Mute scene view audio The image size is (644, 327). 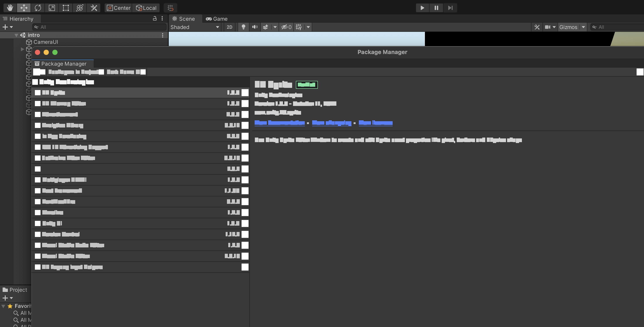point(254,27)
